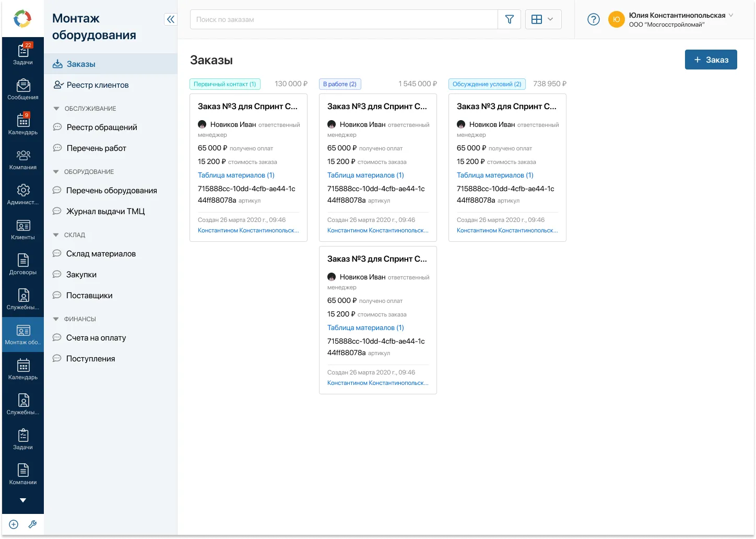Open the view mode dropdown
This screenshot has width=756, height=539.
click(543, 19)
